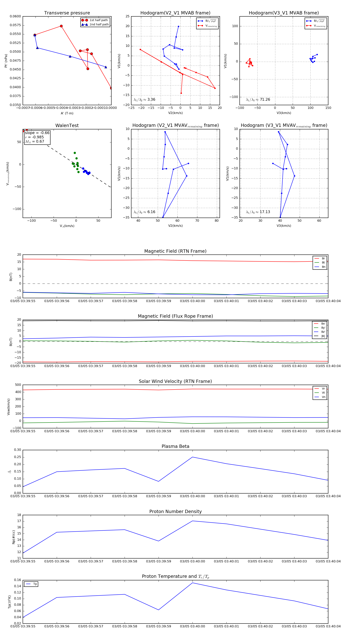Click the "Tp(10^6K)" y-axis label
Screen dimensions: 351x644
tap(10, 602)
